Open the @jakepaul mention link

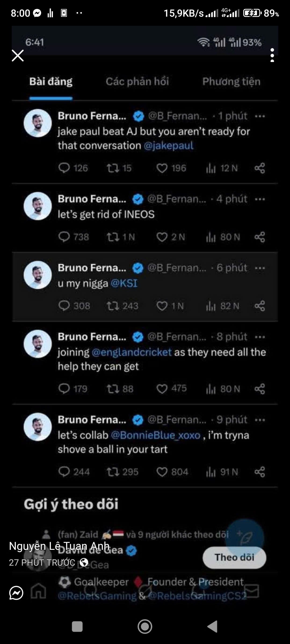click(168, 146)
